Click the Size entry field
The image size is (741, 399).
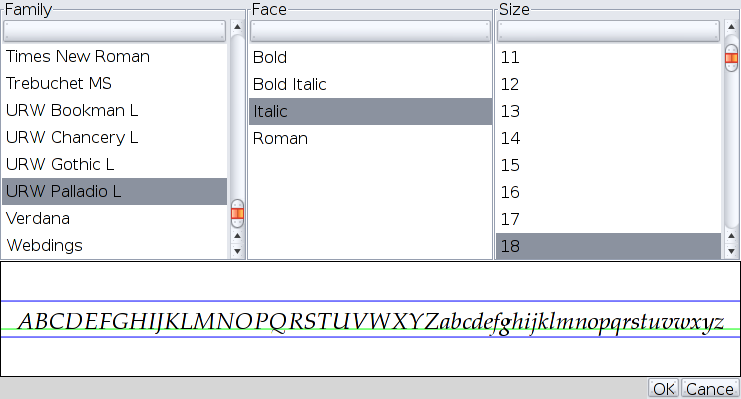coord(608,31)
